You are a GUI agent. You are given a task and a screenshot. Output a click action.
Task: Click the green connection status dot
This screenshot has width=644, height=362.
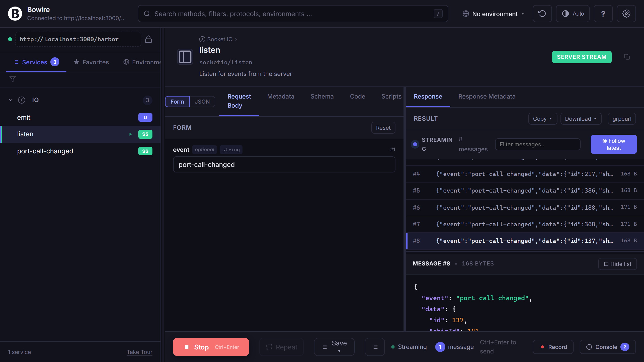coord(10,39)
